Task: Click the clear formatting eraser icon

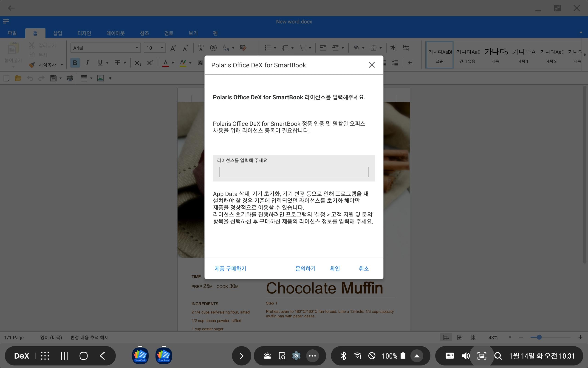Action: tap(243, 48)
